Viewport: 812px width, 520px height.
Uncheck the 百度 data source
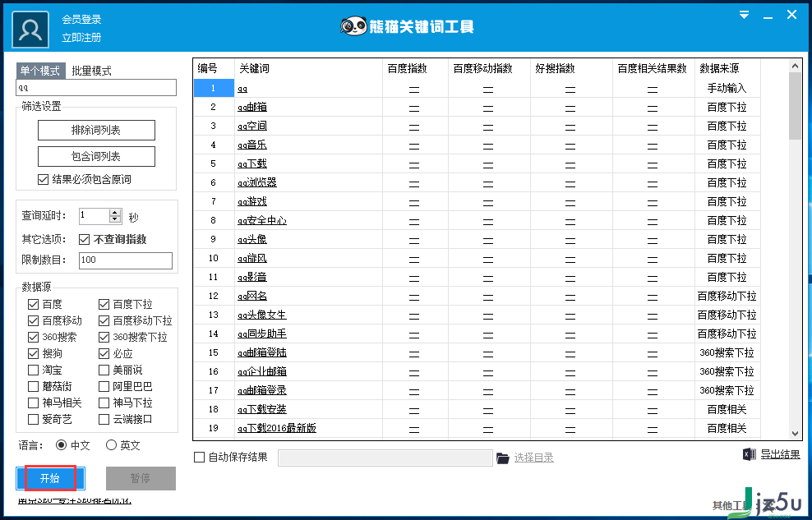tap(33, 304)
